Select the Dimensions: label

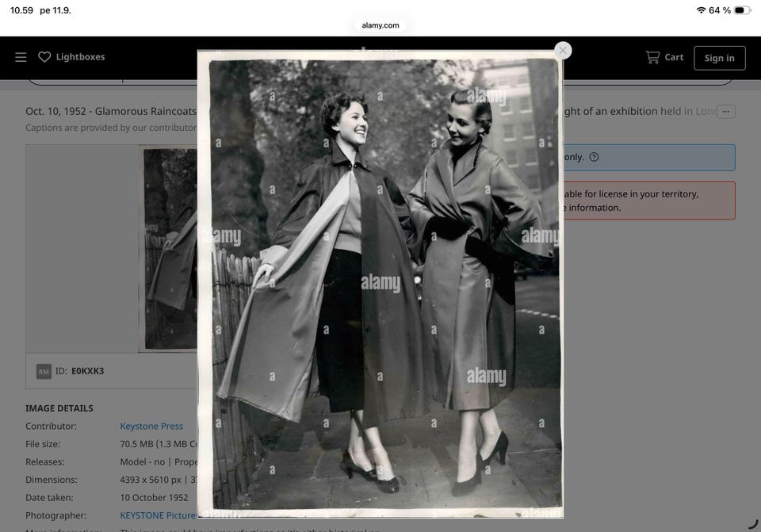pos(51,480)
